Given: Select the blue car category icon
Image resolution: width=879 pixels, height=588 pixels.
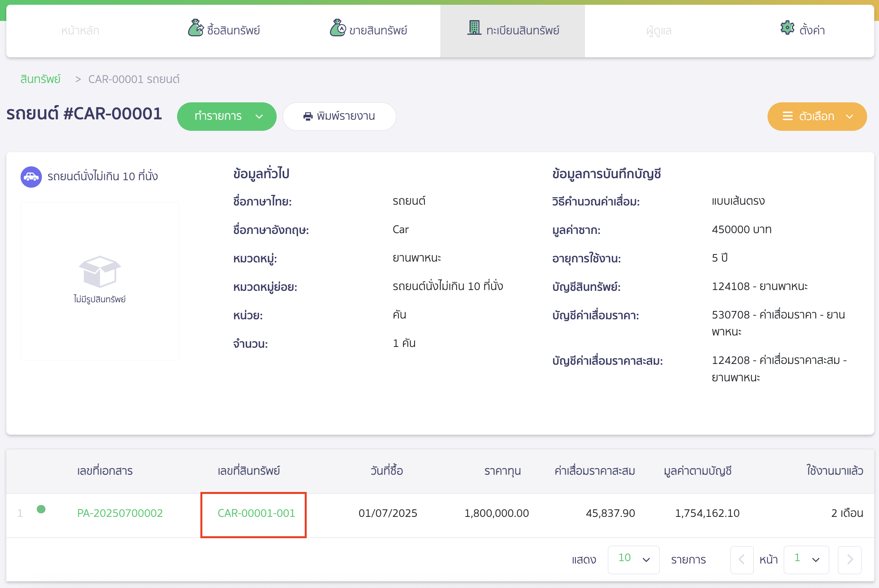Looking at the screenshot, I should point(31,176).
